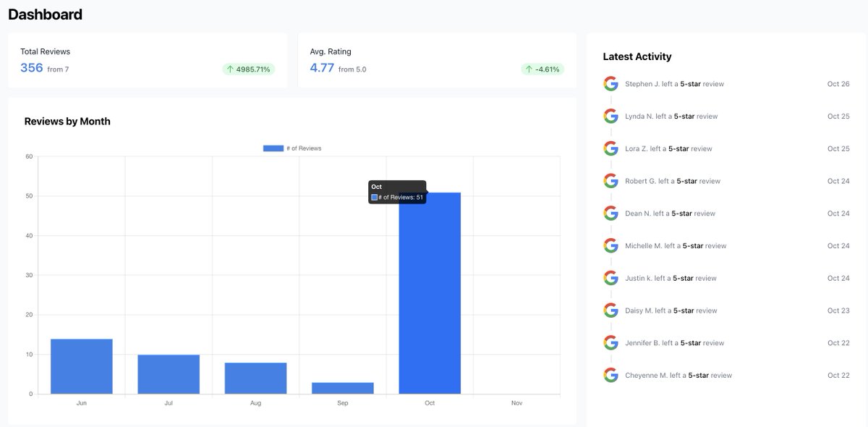The height and width of the screenshot is (427, 868).
Task: Click 'Daisy M. left a 5-star review' text
Action: pyautogui.click(x=671, y=310)
